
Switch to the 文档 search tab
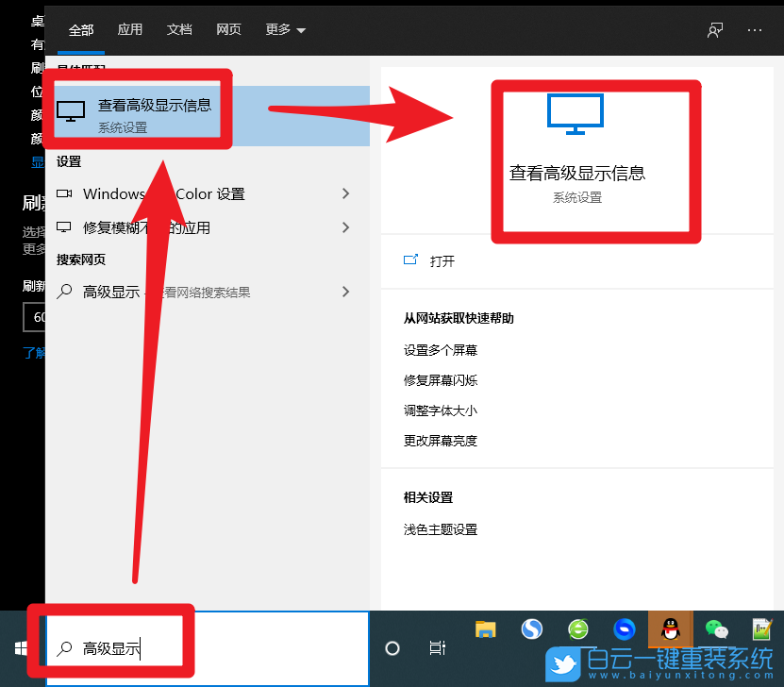point(179,29)
